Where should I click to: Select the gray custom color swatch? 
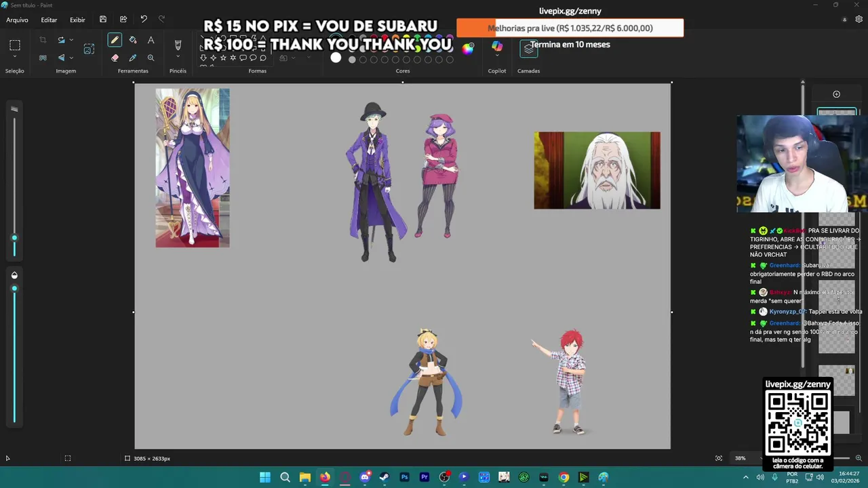[x=352, y=60]
